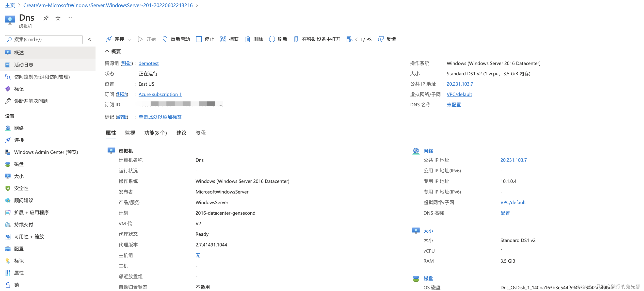
Task: Open the more options ellipsis menu
Action: pyautogui.click(x=70, y=18)
